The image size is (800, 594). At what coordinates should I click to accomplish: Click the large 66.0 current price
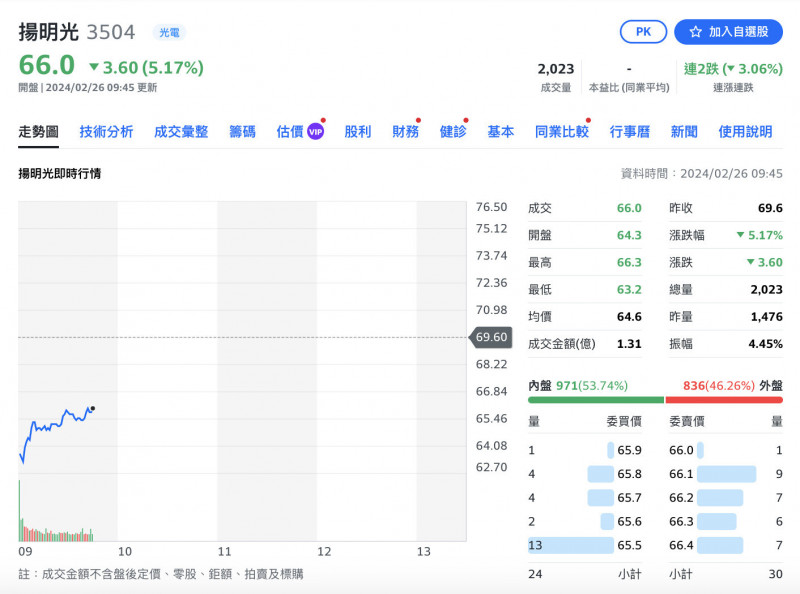pyautogui.click(x=46, y=65)
